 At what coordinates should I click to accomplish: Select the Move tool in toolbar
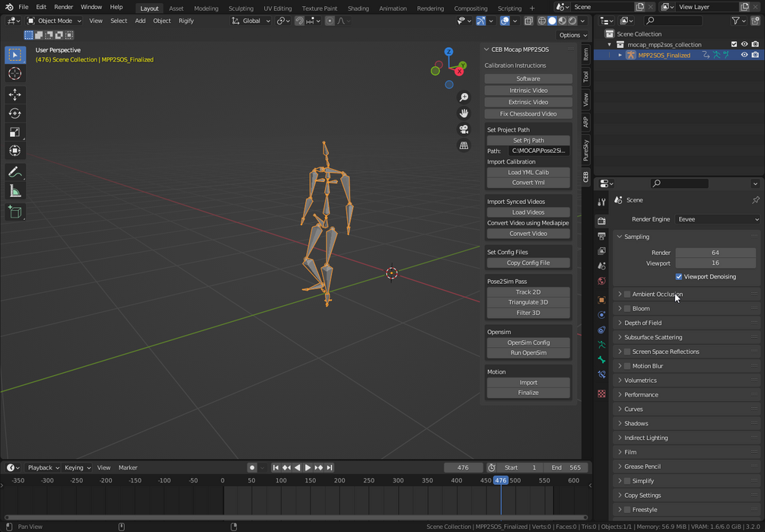[14, 94]
